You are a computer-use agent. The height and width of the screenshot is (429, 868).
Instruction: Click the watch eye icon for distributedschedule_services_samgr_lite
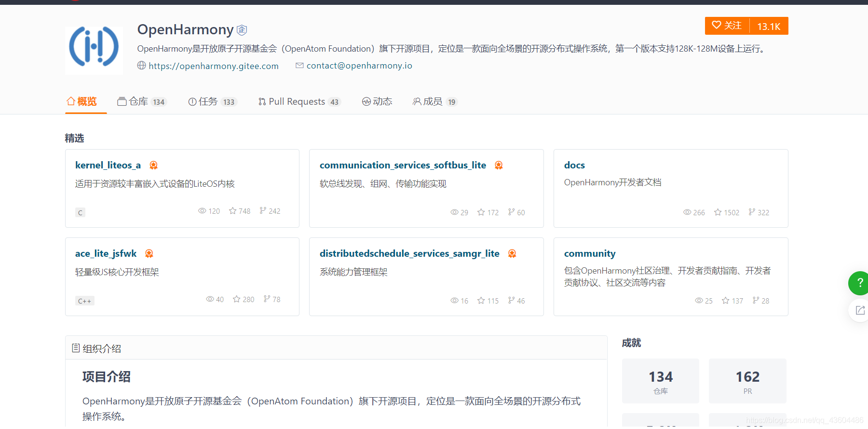click(x=454, y=301)
